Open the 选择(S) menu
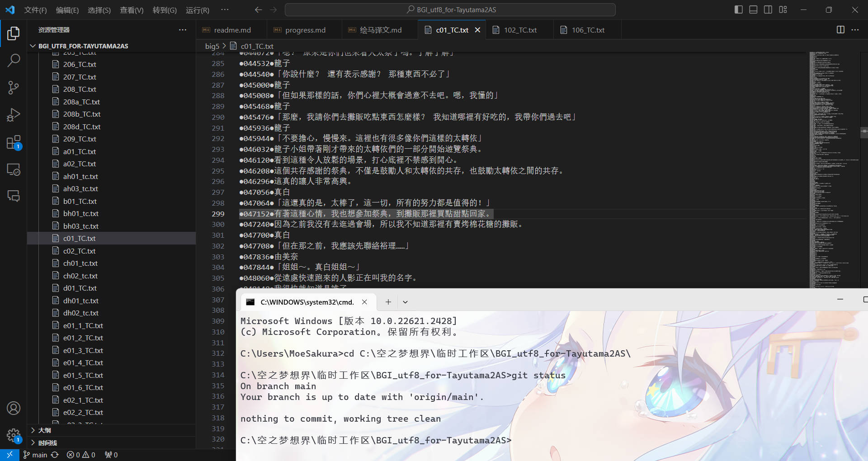Viewport: 868px width, 461px height. [99, 10]
